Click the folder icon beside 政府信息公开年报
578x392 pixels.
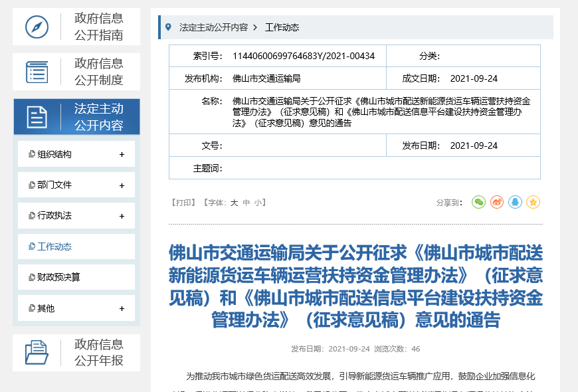[x=37, y=352]
